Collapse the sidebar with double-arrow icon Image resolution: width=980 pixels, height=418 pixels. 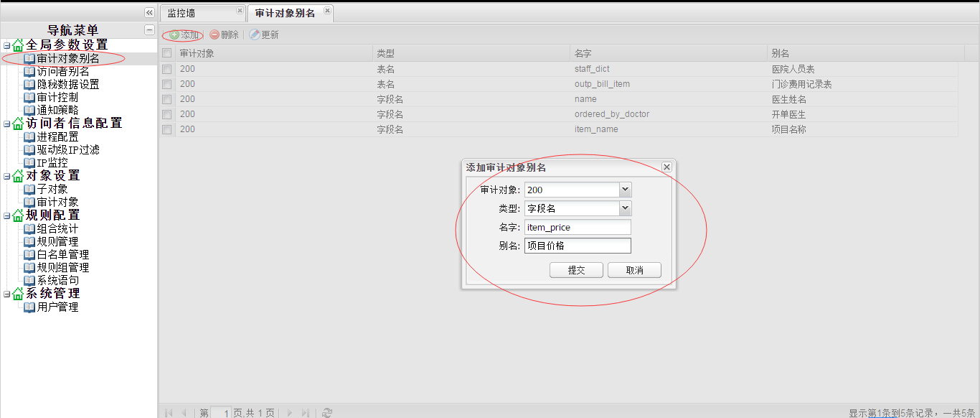coord(149,13)
